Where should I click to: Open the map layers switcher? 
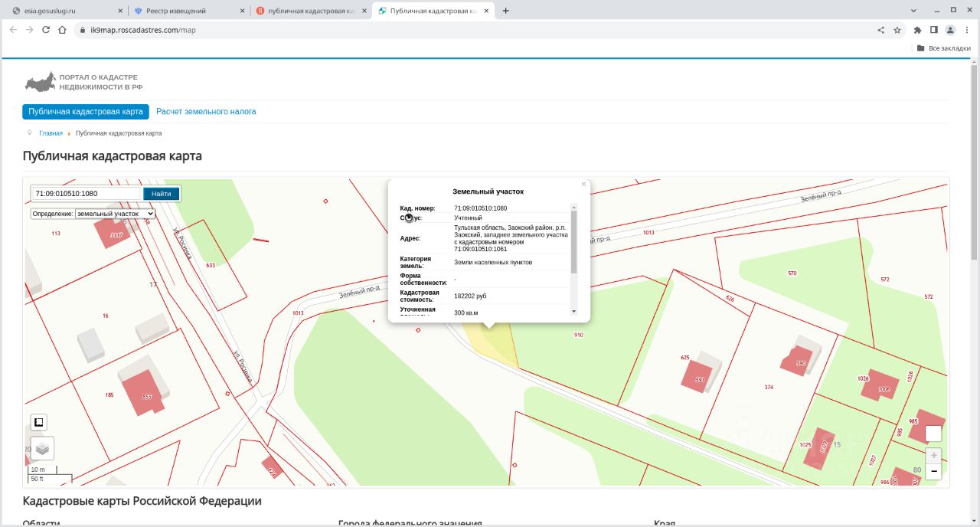pyautogui.click(x=42, y=448)
